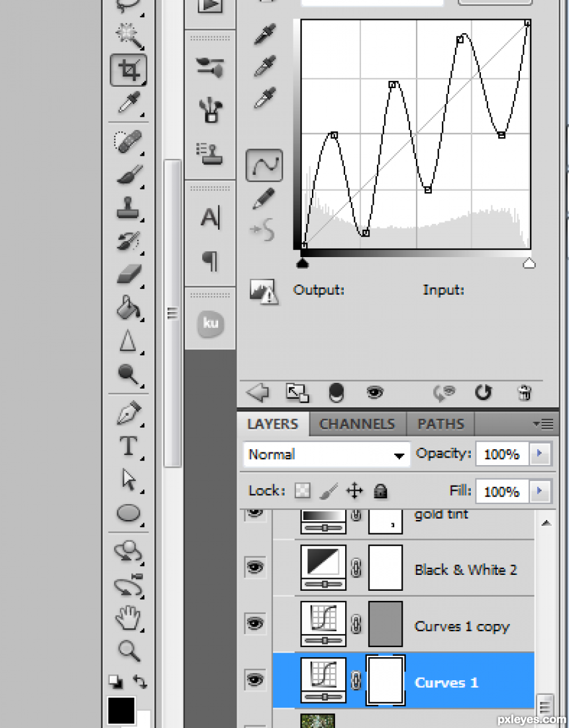
Task: Click the gray point eyedropper in Curves
Action: click(265, 66)
